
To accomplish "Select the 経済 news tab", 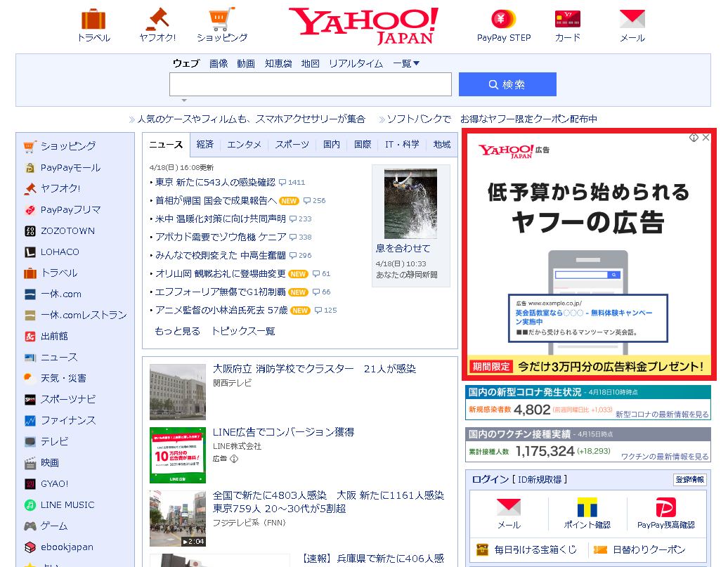I will point(204,145).
